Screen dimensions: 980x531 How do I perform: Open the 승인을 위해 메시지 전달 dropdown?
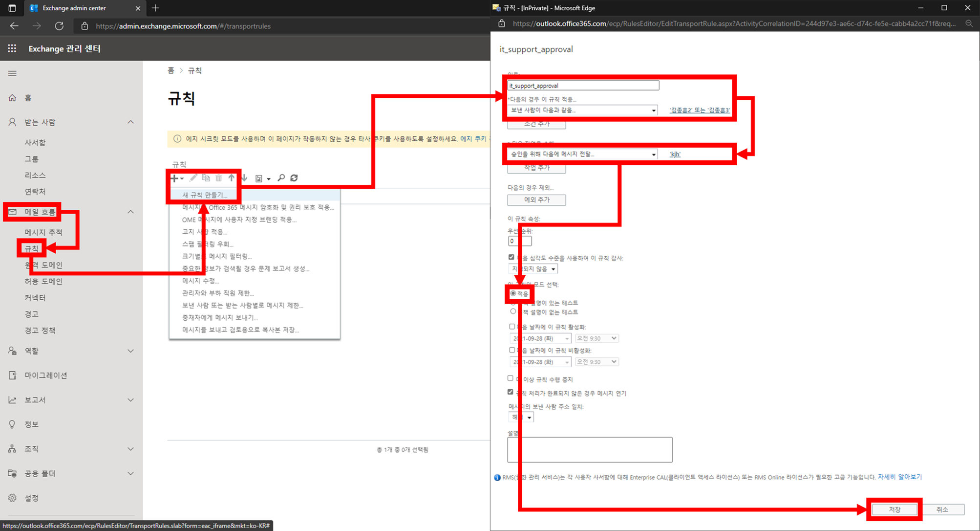coord(582,155)
